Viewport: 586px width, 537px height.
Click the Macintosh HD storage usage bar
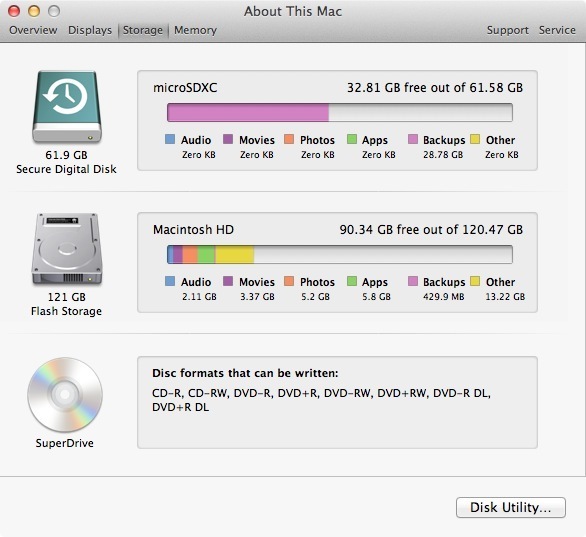tap(340, 254)
